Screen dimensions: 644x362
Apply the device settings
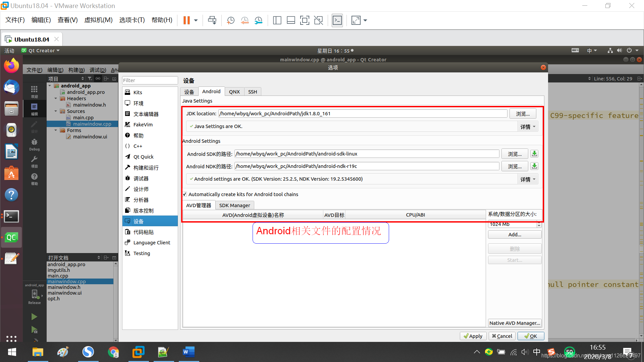click(473, 336)
